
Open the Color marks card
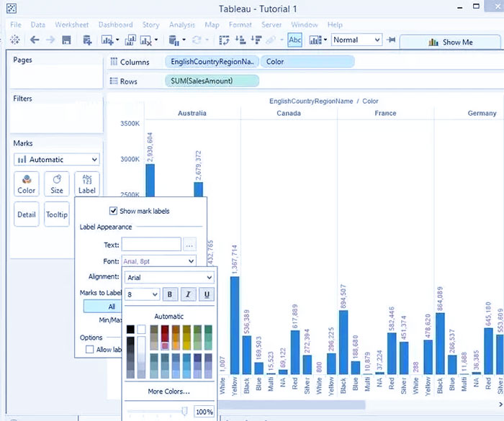[x=27, y=184]
